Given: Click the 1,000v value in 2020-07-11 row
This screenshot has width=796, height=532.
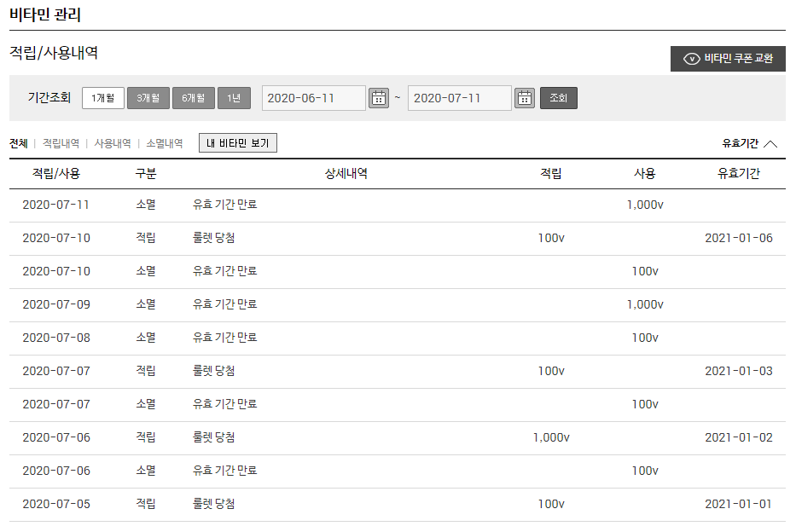Looking at the screenshot, I should tap(645, 205).
